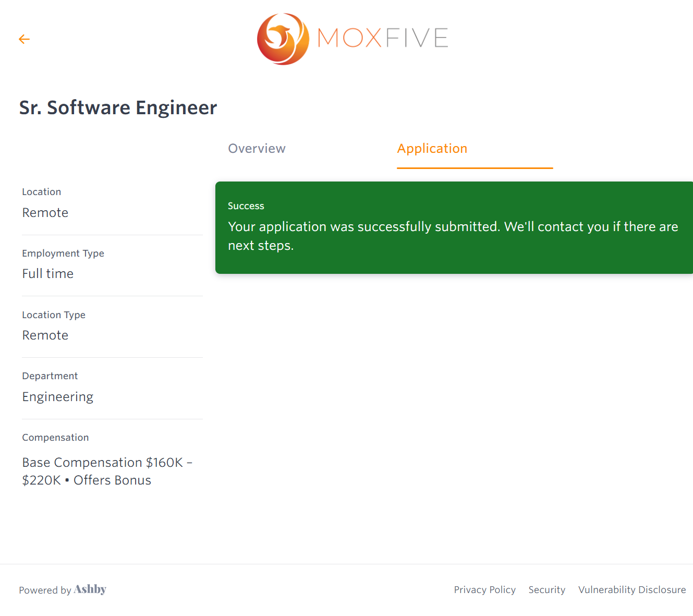Click Remote value under Location

(x=45, y=213)
